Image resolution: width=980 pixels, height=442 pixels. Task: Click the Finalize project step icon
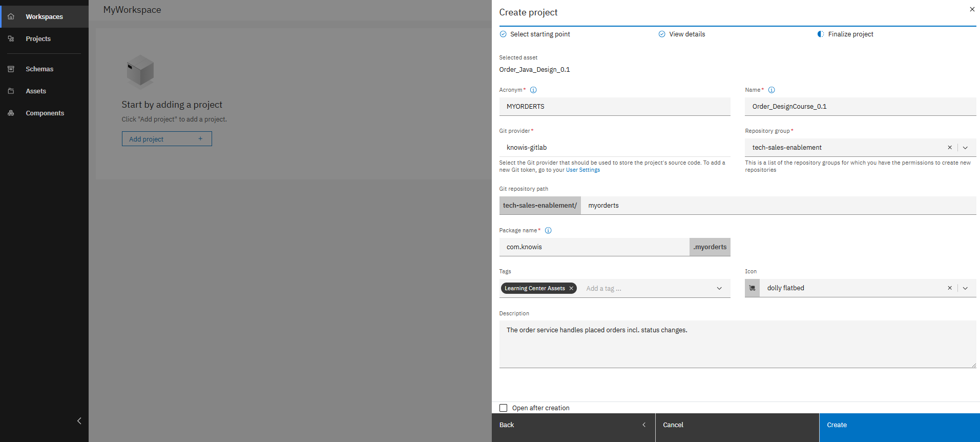point(821,34)
